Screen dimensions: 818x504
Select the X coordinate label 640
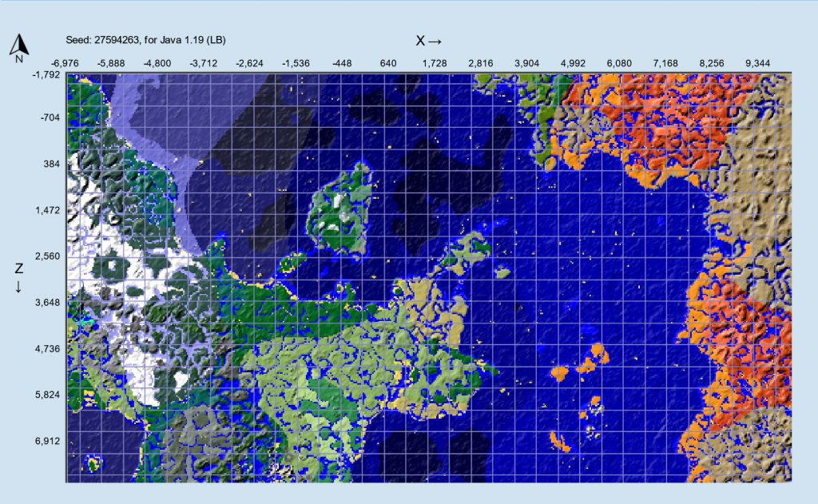(x=388, y=62)
